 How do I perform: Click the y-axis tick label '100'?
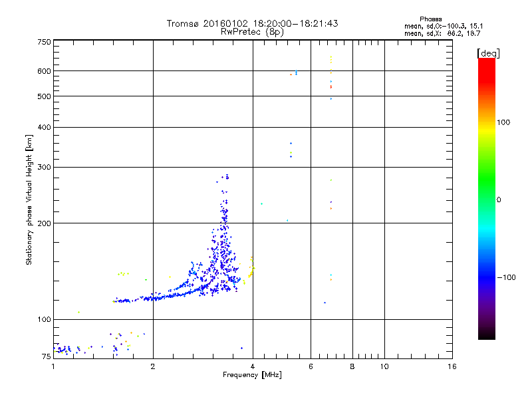coord(44,320)
